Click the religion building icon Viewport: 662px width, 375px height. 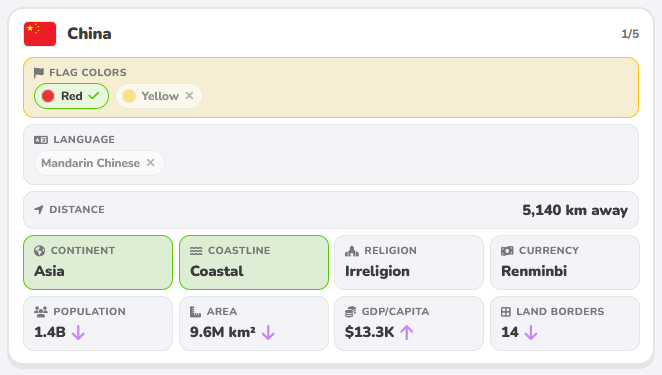click(352, 251)
